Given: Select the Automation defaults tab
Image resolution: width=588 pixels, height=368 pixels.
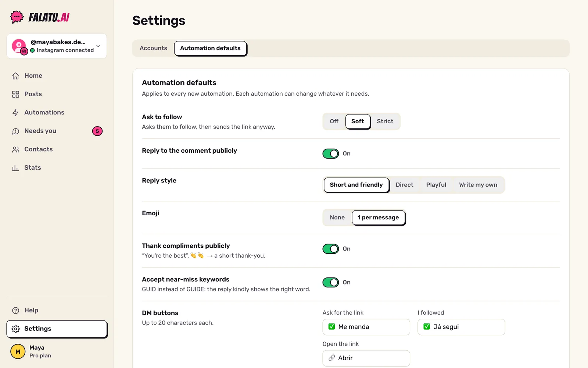Looking at the screenshot, I should click(x=211, y=49).
